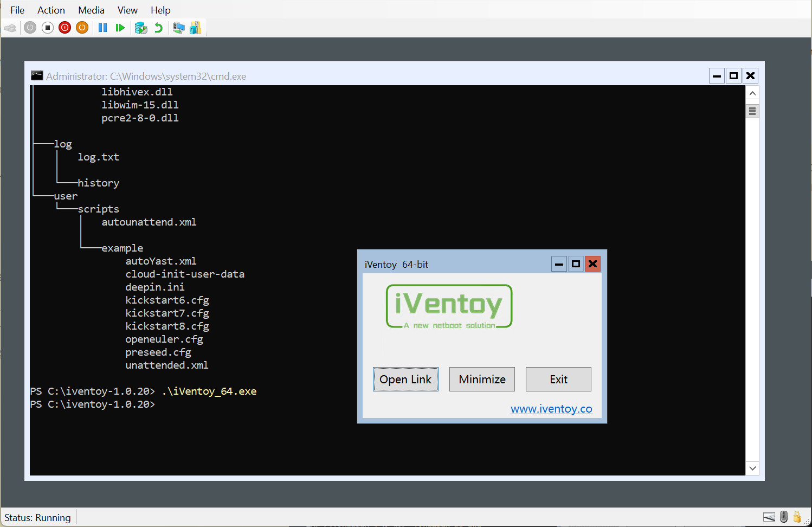Turn off the VM with the black square stop icon
The width and height of the screenshot is (812, 527).
pyautogui.click(x=48, y=28)
